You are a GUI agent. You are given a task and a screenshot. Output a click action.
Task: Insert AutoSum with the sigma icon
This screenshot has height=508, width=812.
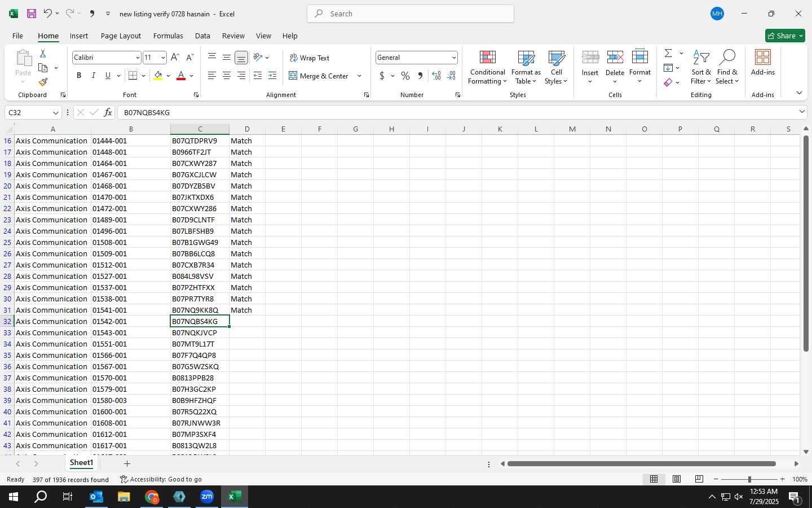tap(668, 53)
